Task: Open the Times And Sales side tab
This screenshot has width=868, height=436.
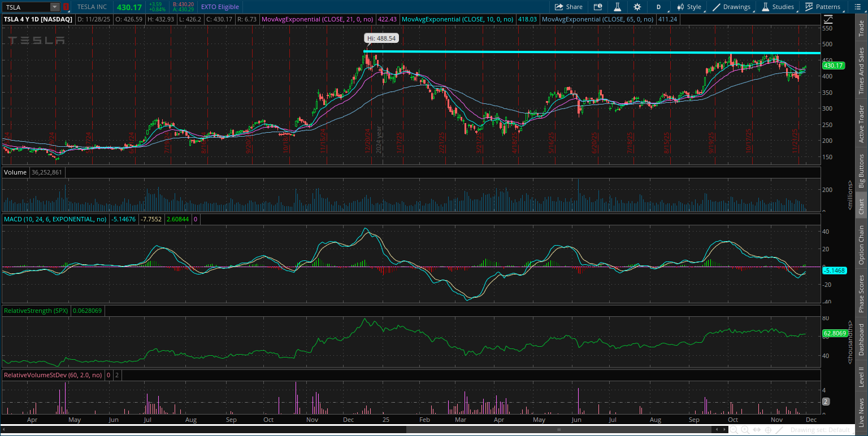Action: (x=861, y=71)
